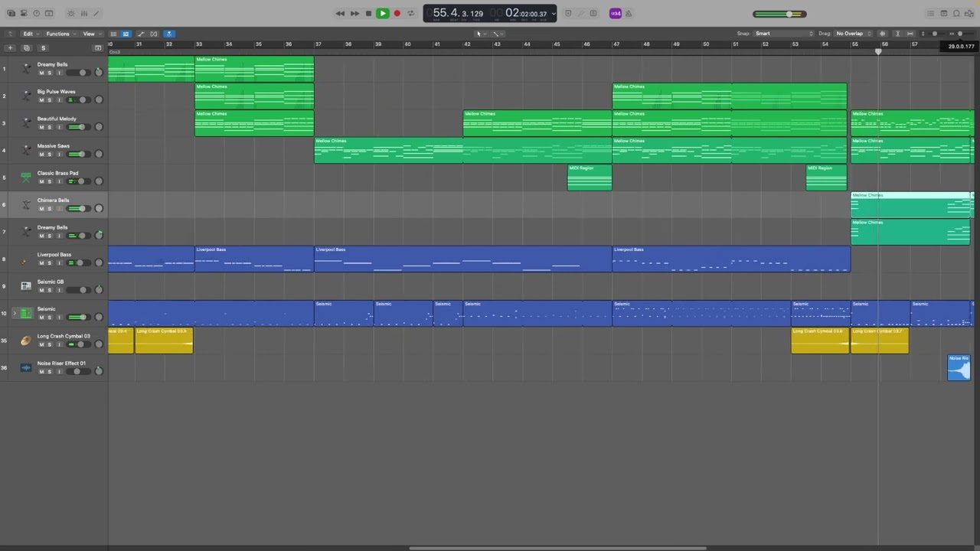This screenshot has width=980, height=551.
Task: Open the Command-click tool menu
Action: click(498, 34)
